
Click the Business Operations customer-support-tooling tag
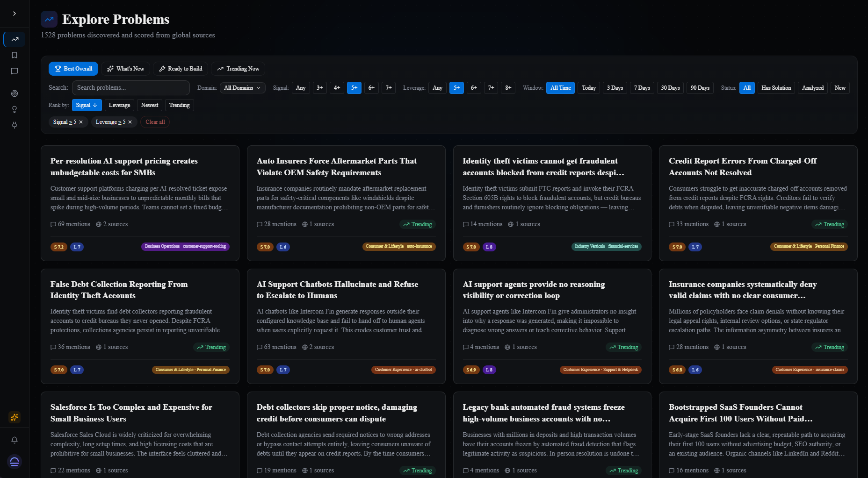(x=185, y=246)
